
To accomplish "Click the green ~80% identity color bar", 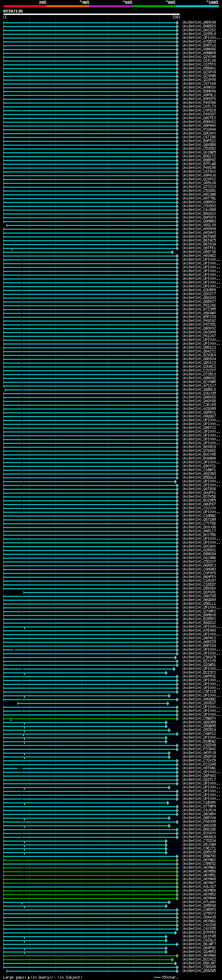I will pos(154,7).
